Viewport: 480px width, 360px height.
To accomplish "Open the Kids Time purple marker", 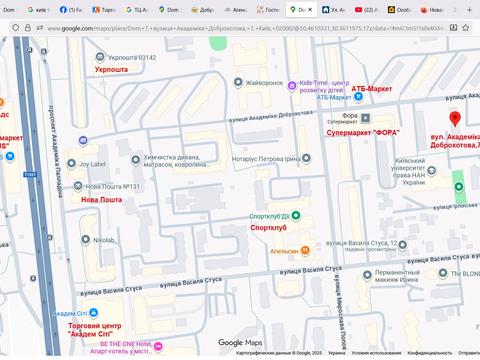I will click(292, 86).
